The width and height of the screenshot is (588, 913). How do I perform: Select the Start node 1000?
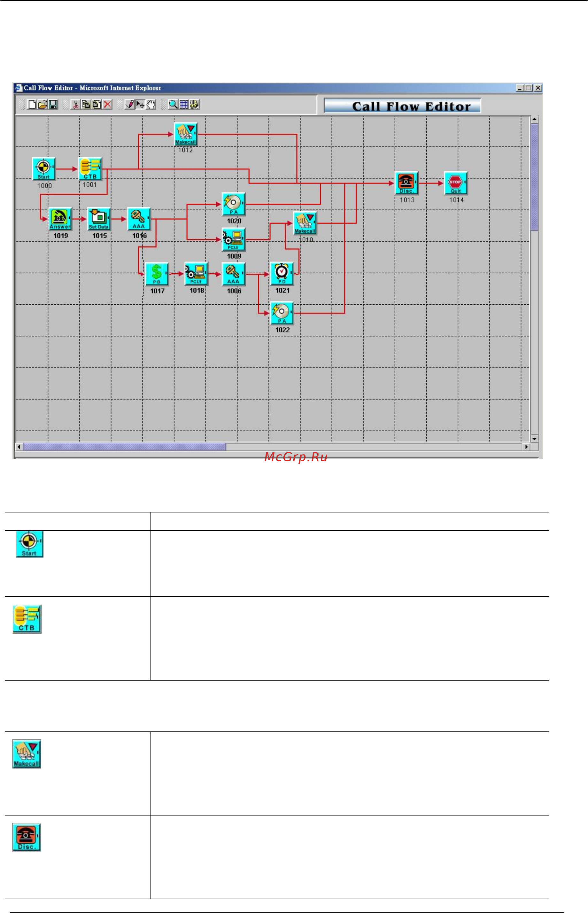[x=44, y=169]
